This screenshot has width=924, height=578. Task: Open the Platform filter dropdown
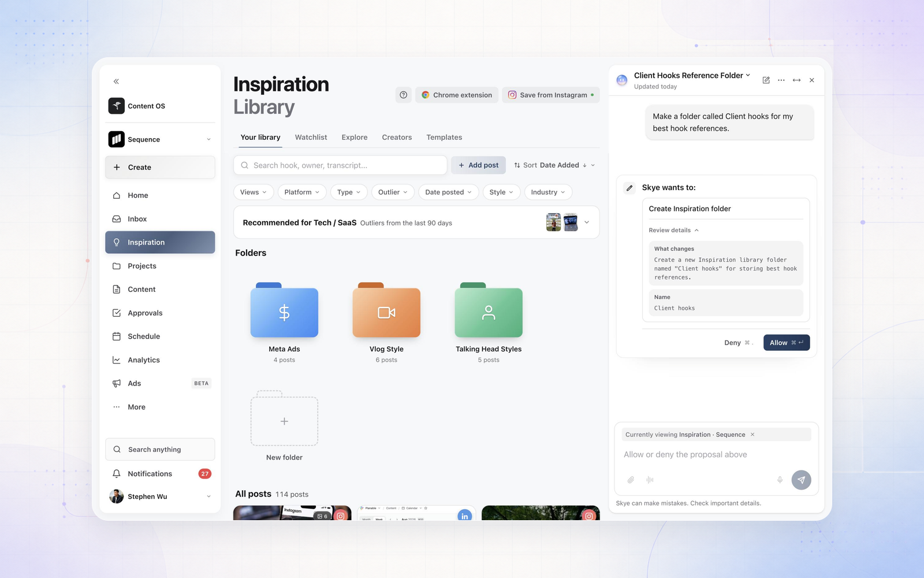[x=301, y=192]
